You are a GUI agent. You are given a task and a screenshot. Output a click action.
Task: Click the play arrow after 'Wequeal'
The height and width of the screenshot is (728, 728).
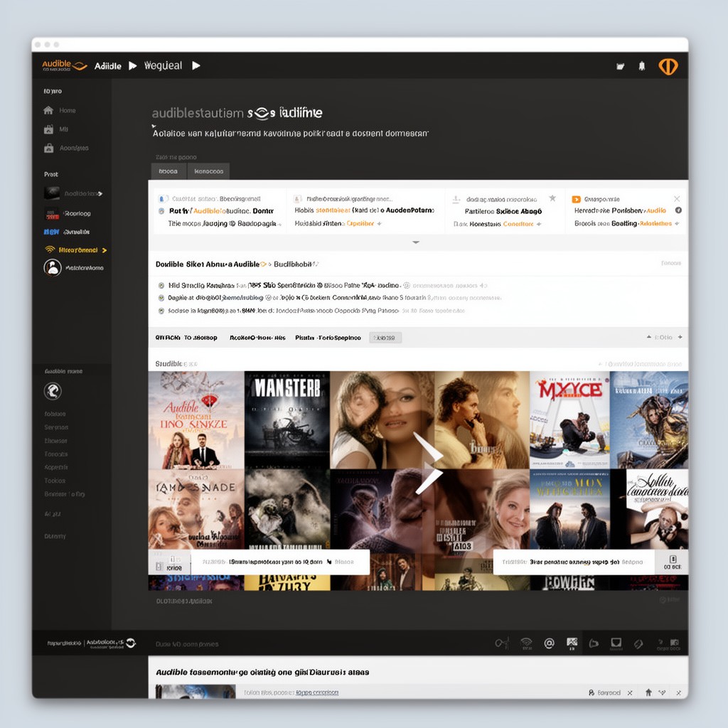196,65
